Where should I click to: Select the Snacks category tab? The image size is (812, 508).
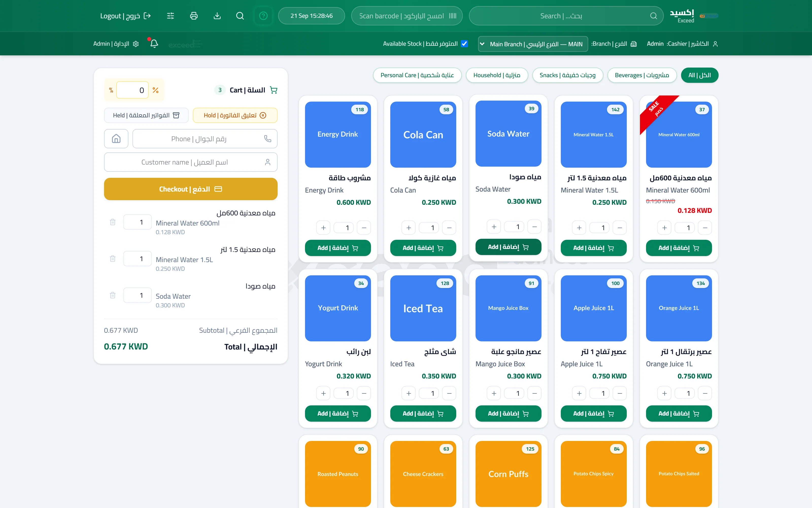(x=568, y=75)
